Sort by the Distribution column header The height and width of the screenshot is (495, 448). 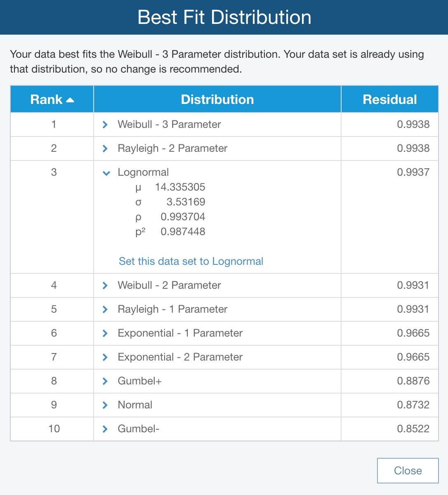(x=217, y=99)
